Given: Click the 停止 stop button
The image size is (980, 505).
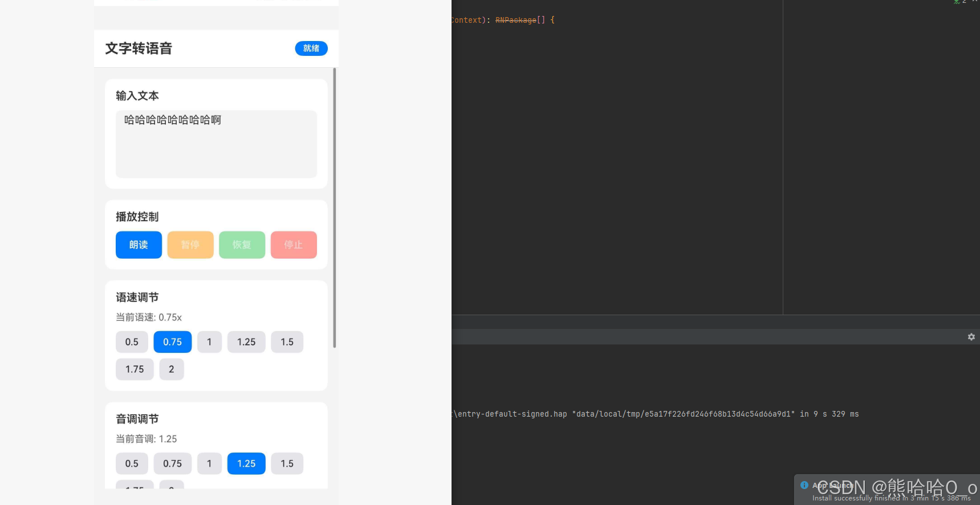Looking at the screenshot, I should point(294,245).
